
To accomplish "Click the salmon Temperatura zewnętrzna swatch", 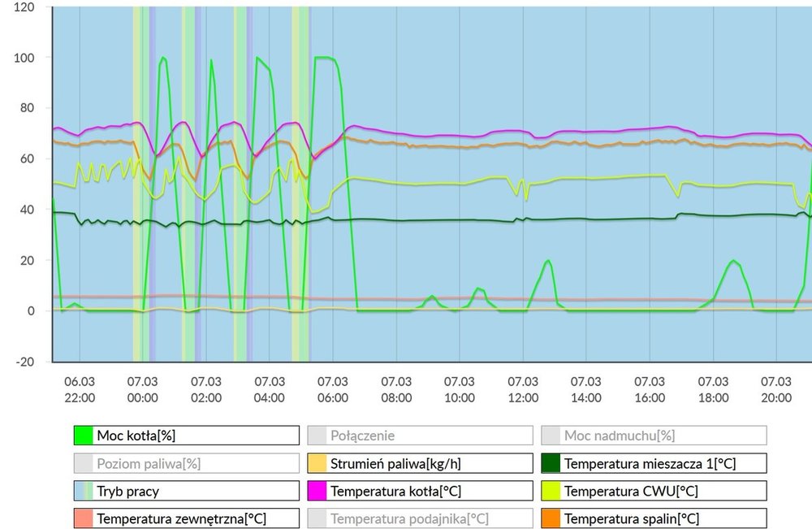I will 84,518.
